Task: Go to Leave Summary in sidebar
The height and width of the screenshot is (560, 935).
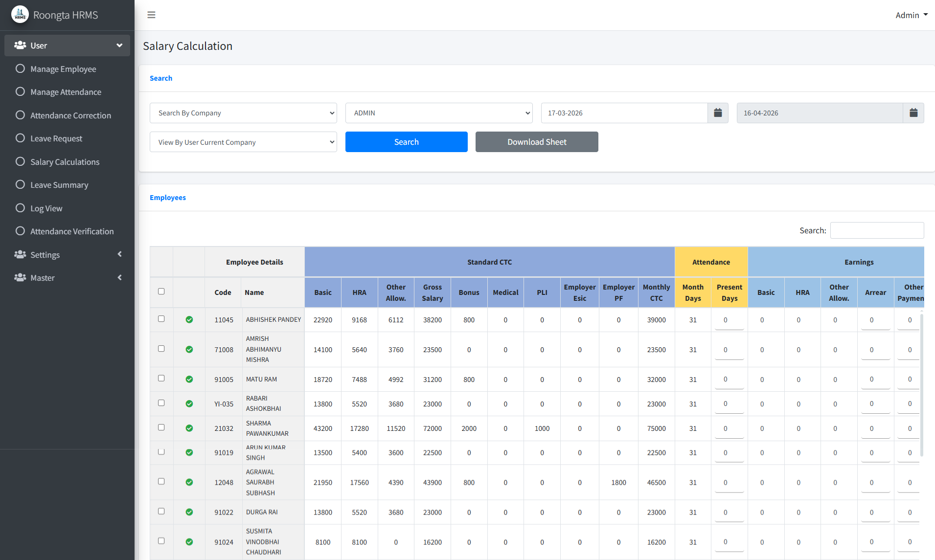Action: (59, 185)
